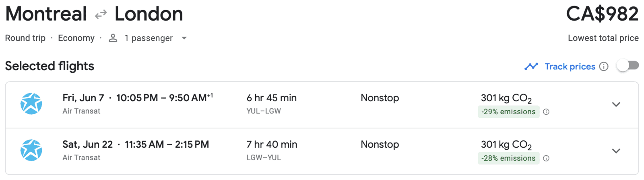
Task: Click the Selected flights heading
Action: 50,66
